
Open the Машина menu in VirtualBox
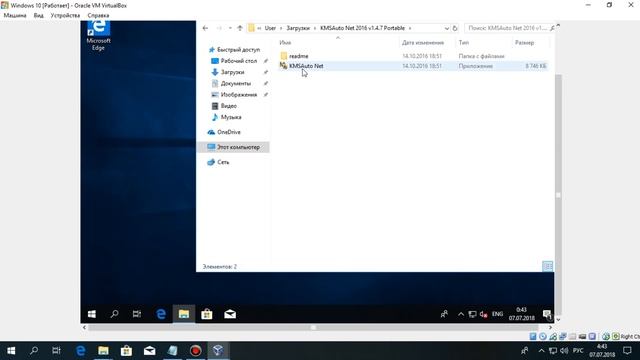coord(15,15)
